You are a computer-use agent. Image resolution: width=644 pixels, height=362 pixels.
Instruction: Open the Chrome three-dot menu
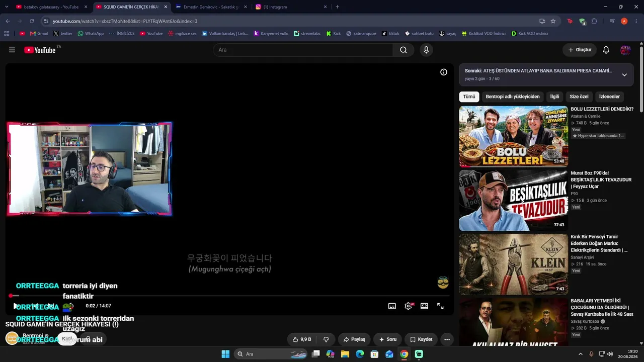point(636,21)
